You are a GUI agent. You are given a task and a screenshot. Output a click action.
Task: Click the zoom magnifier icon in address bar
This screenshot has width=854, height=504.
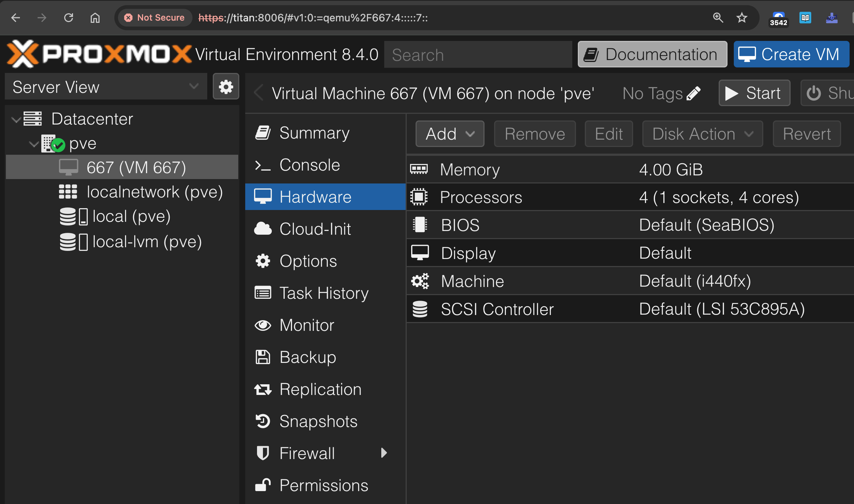pyautogui.click(x=718, y=17)
